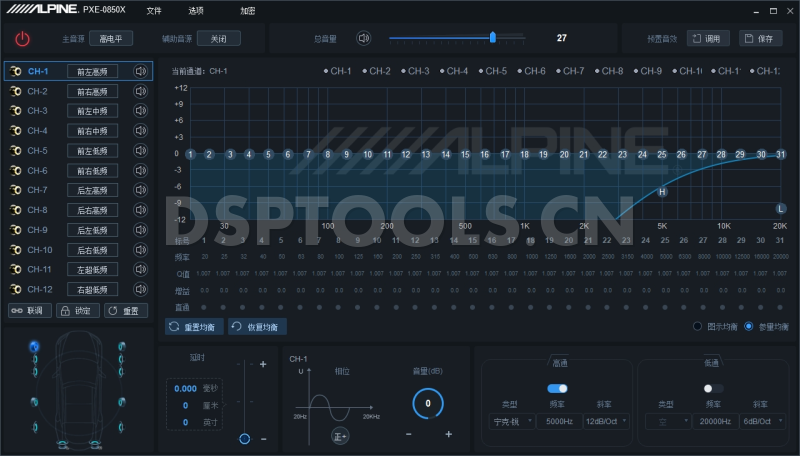Open CH-6 speaker type box 前右低频
The width and height of the screenshot is (800, 456).
[x=92, y=170]
